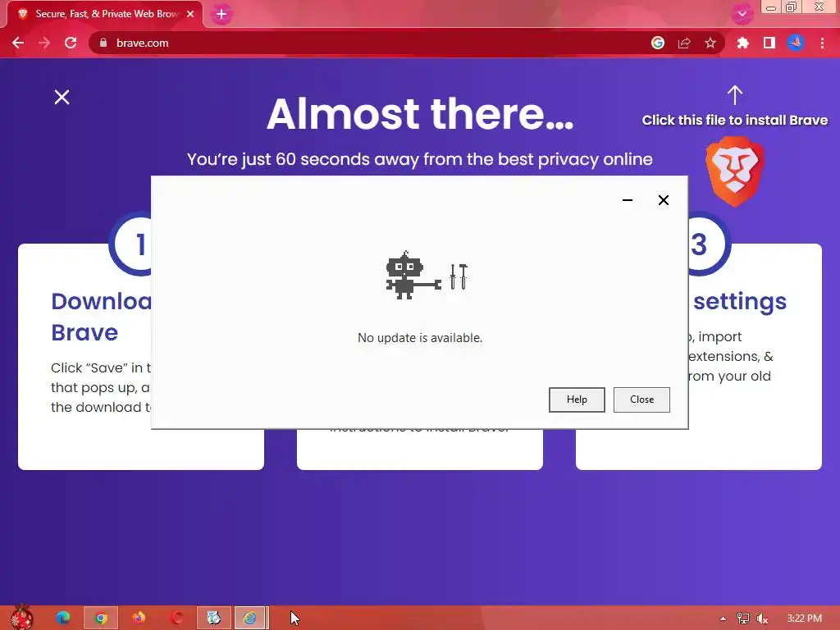Screen dimensions: 840x630
Task: Click the Start button ornament icon
Action: [21, 617]
